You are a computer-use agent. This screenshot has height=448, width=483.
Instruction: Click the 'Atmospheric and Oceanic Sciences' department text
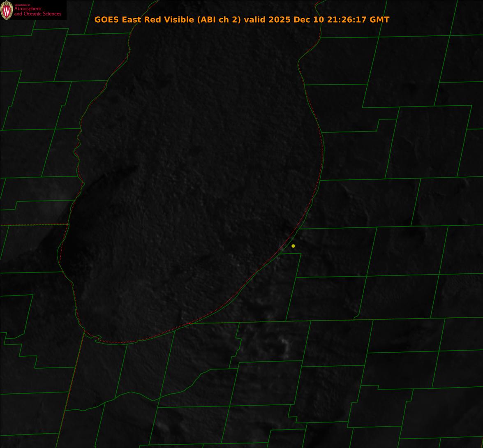[x=37, y=11]
